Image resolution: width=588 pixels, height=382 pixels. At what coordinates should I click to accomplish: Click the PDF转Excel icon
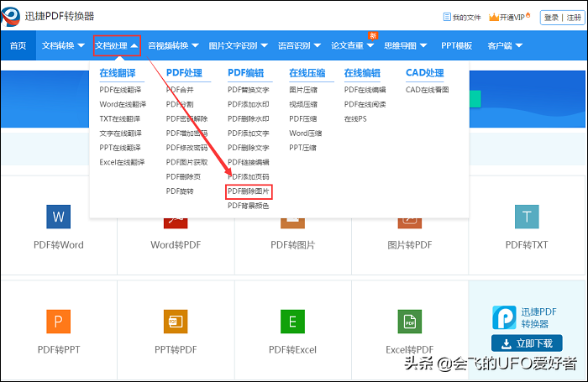[292, 322]
